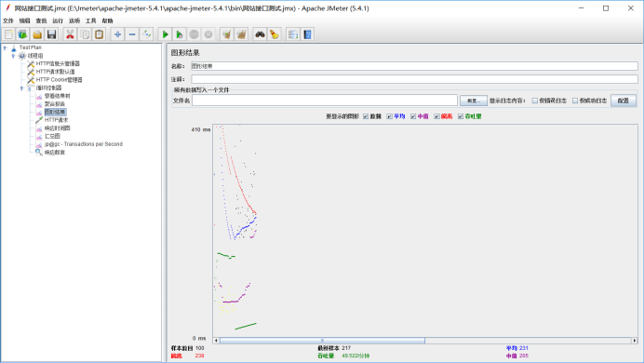Viewport: 644px width, 363px height.
Task: Click the 文件名 filename input field
Action: coord(325,101)
